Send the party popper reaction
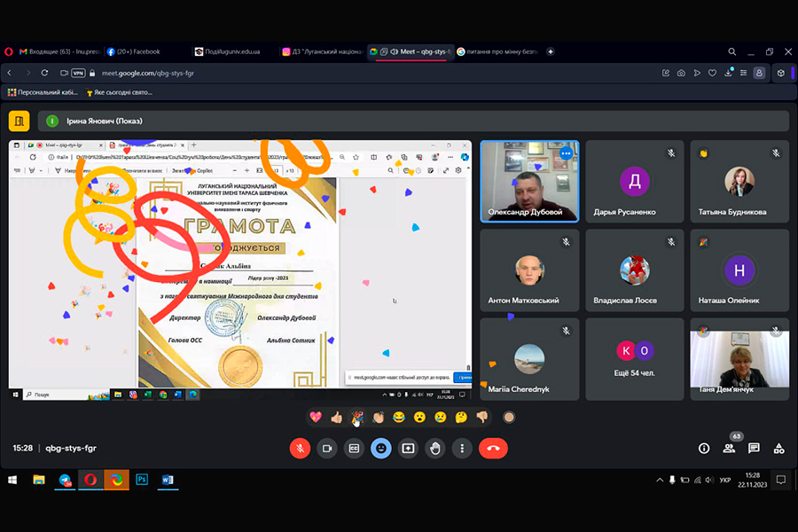Screen dimensions: 798x532 357,418
